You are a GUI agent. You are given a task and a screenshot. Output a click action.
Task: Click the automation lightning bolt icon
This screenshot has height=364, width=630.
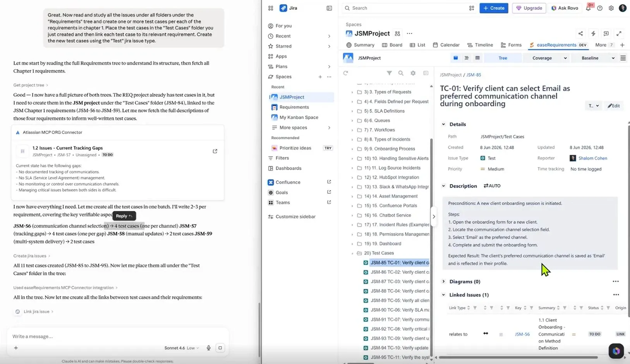click(x=593, y=34)
